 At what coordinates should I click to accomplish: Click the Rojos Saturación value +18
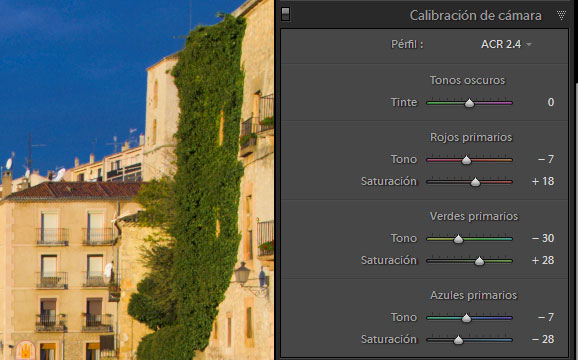click(x=543, y=181)
